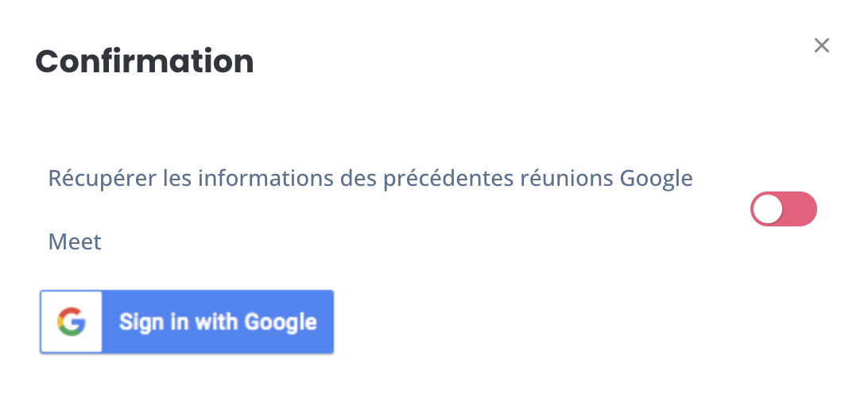Click the Sign in with Google button
The width and height of the screenshot is (868, 394).
pos(187,322)
